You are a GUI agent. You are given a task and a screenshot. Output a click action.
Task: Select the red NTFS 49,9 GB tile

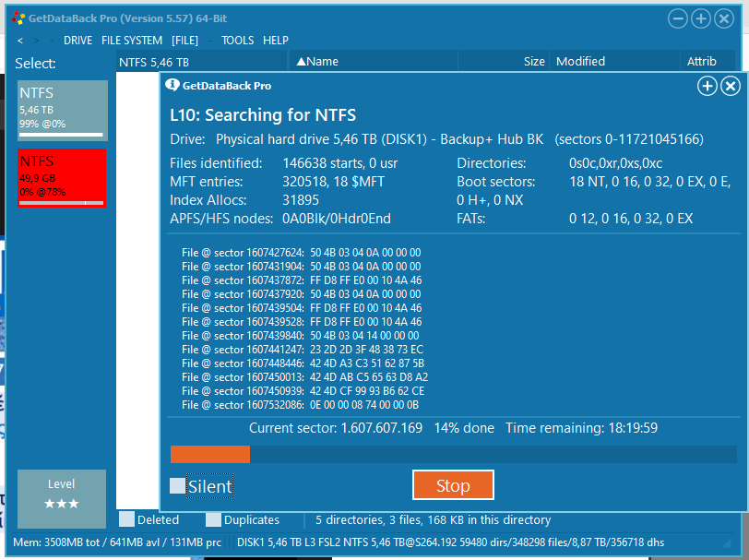(x=62, y=178)
